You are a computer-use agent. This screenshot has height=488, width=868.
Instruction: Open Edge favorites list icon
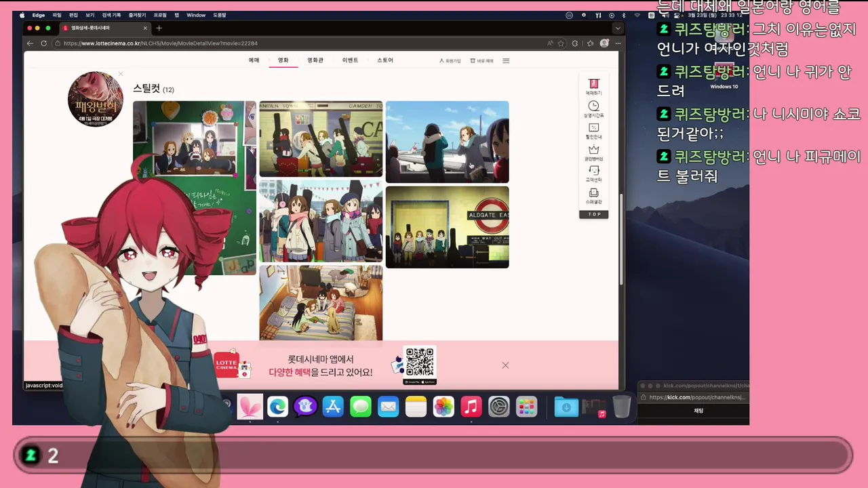pyautogui.click(x=590, y=43)
